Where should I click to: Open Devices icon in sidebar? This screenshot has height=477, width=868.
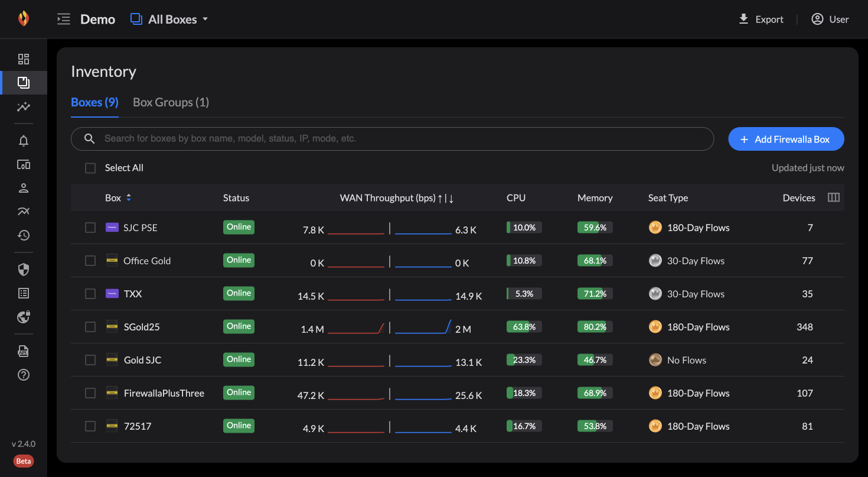coord(24,164)
